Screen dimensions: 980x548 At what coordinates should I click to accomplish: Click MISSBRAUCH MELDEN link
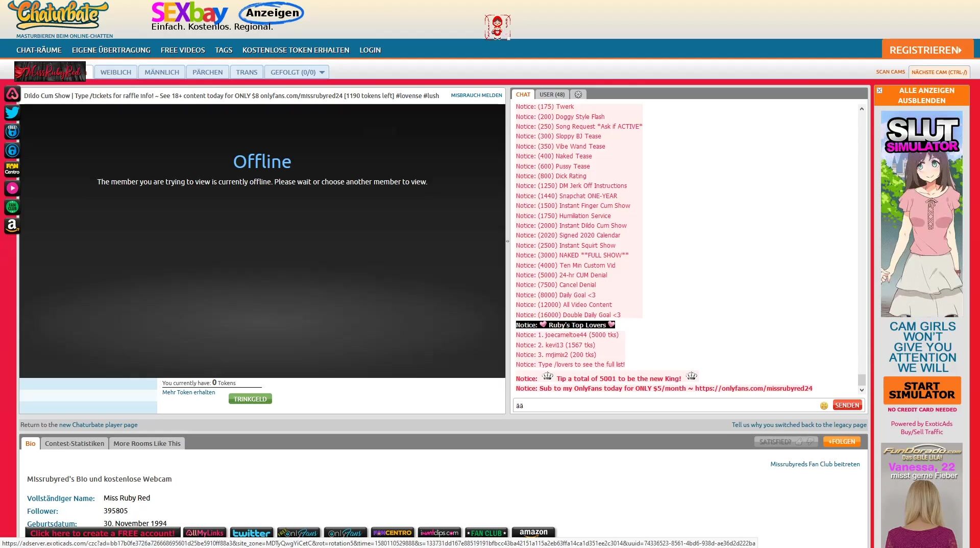476,95
